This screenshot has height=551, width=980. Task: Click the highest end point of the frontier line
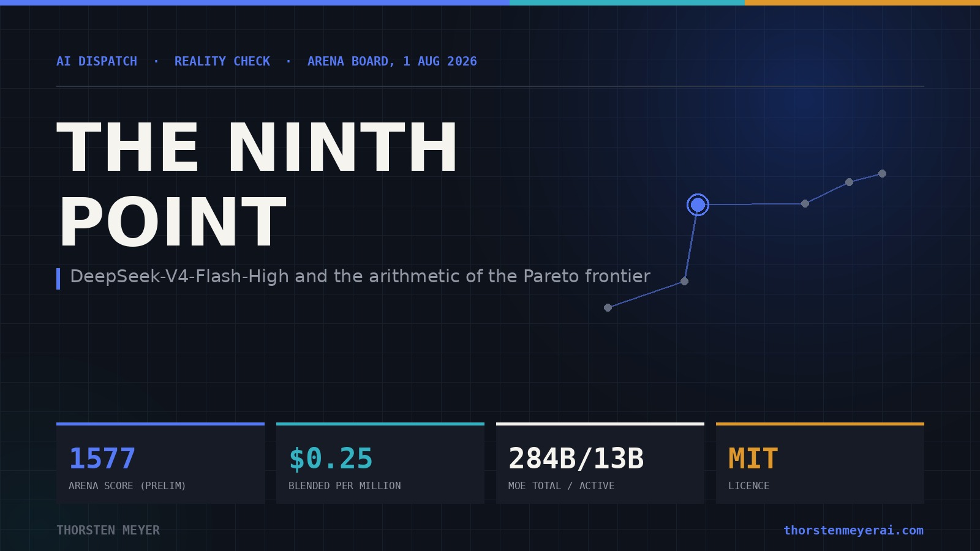pos(882,173)
